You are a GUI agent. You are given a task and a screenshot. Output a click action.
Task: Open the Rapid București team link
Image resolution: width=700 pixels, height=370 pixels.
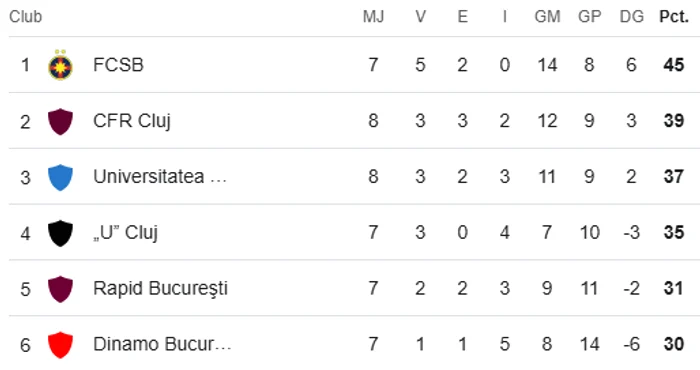point(160,289)
